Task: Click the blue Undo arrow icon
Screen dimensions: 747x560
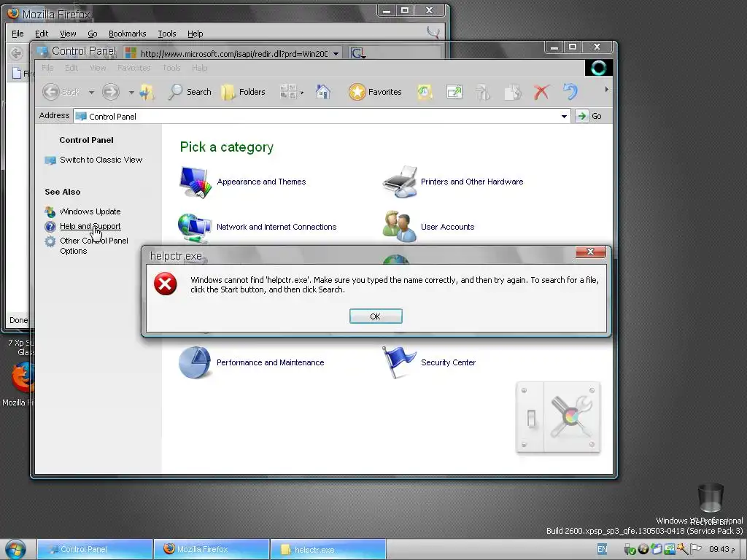Action: [570, 91]
